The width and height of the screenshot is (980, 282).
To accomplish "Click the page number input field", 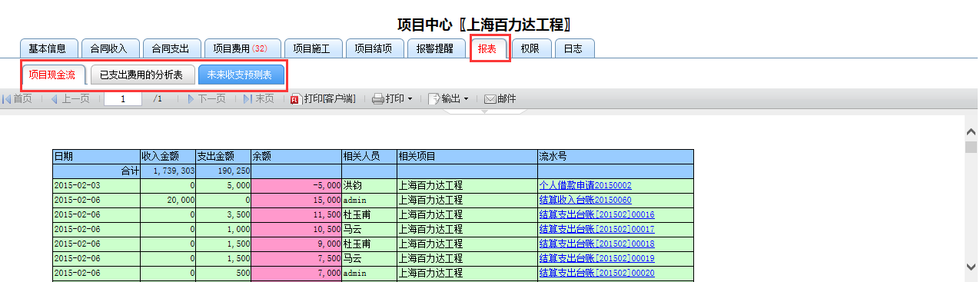I will point(123,98).
